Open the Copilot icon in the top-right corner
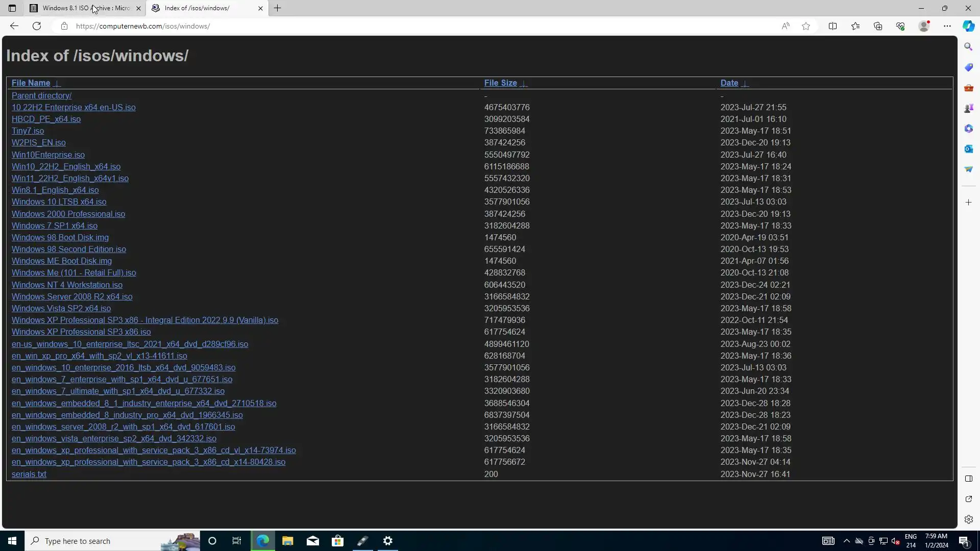Viewport: 980px width, 551px height. 968,26
